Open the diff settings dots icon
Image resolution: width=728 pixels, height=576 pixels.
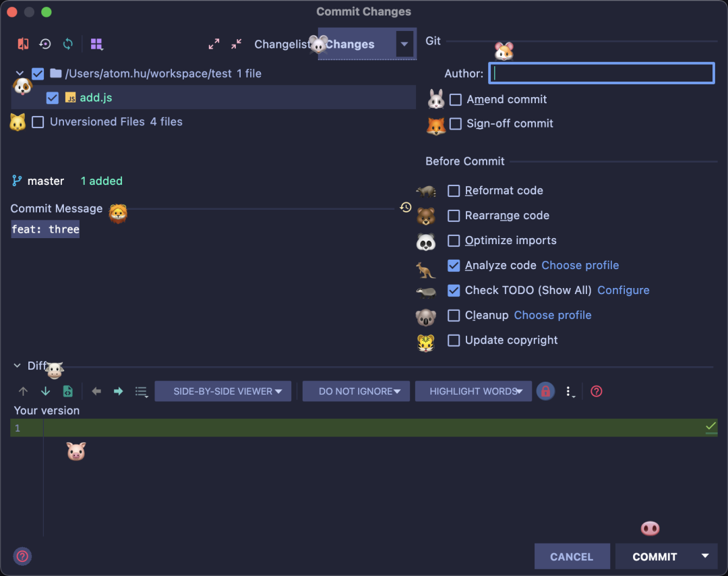(x=570, y=392)
